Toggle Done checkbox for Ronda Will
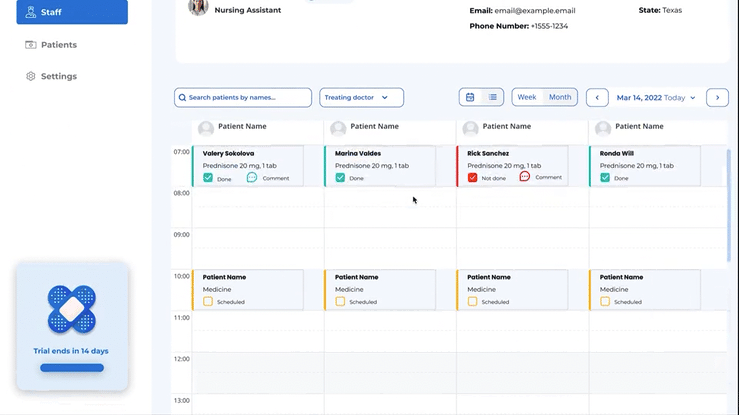 tap(605, 178)
